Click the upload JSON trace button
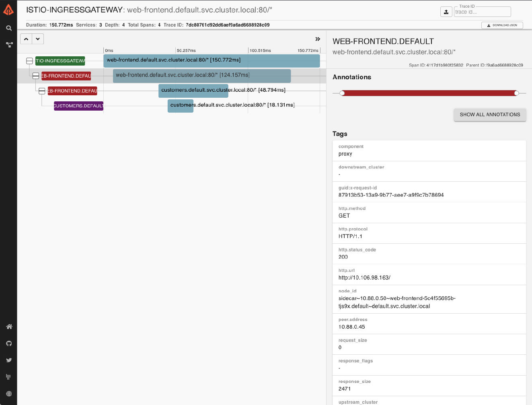 click(x=446, y=12)
